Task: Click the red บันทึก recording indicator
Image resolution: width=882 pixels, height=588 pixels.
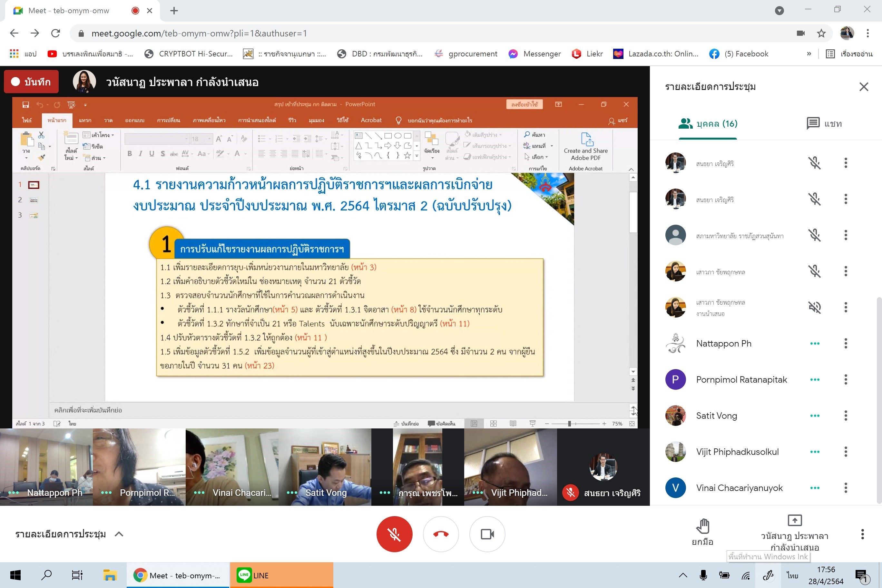Action: [32, 82]
